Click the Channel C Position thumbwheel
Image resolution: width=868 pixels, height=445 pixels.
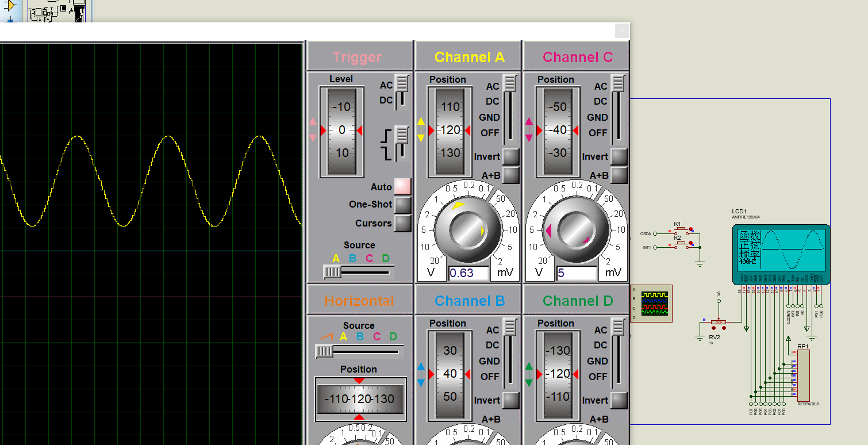[x=558, y=131]
